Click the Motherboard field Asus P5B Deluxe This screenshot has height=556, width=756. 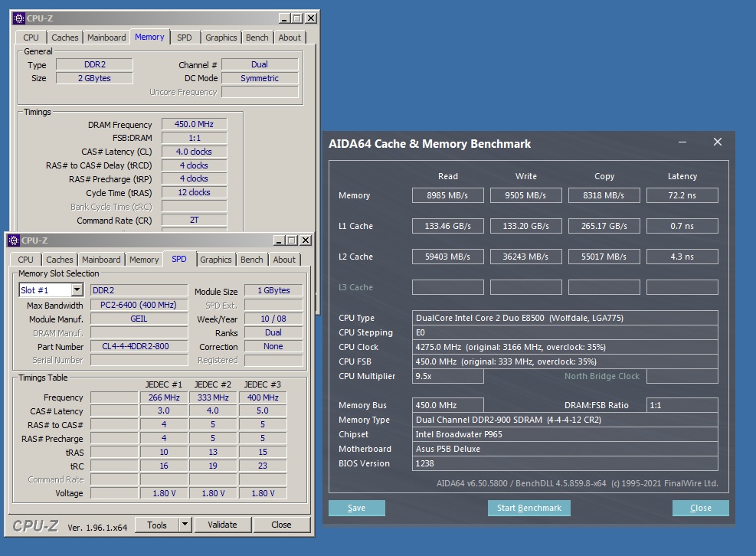[x=565, y=449]
